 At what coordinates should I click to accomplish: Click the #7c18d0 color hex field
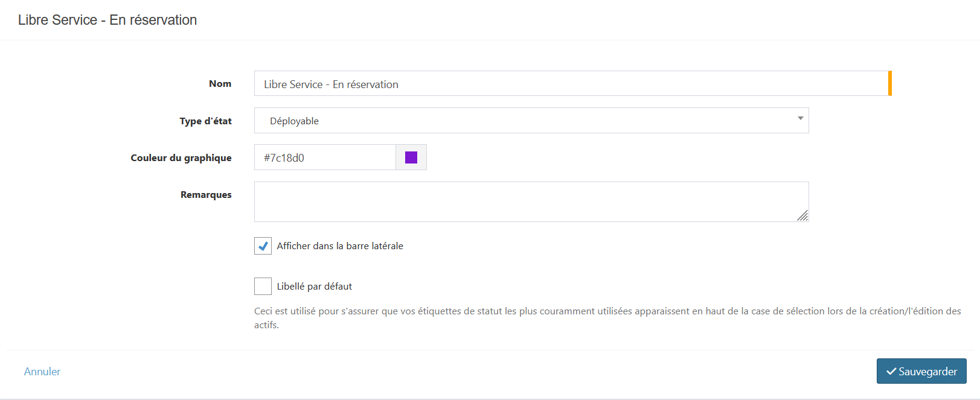325,157
